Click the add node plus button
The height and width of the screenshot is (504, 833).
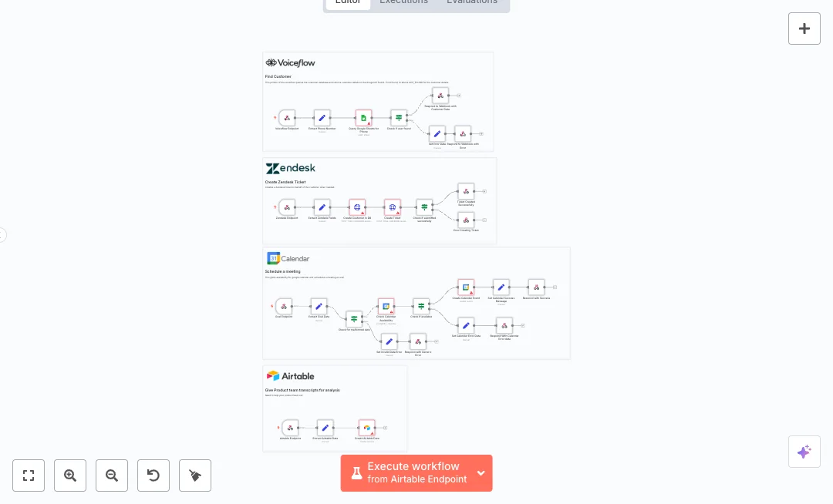(x=804, y=29)
